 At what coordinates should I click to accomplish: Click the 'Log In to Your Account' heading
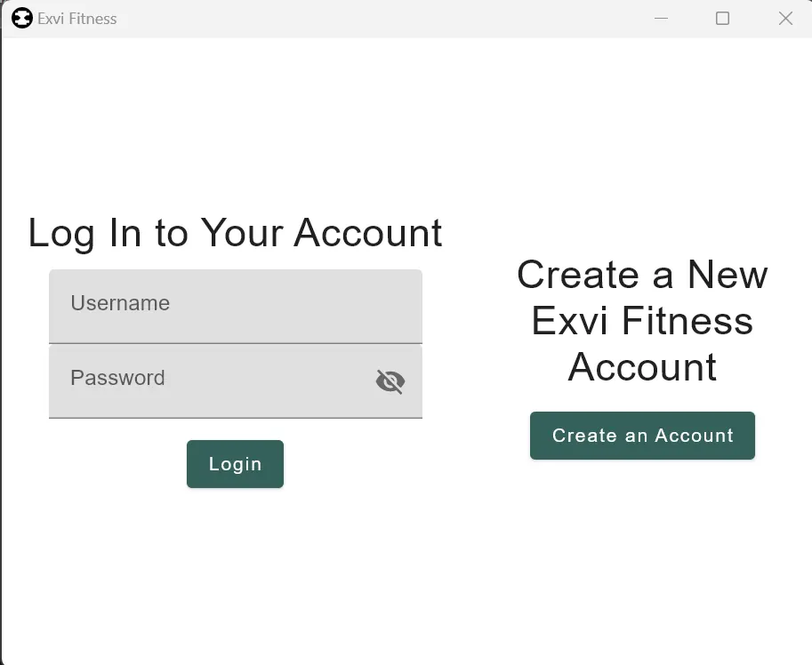[235, 234]
